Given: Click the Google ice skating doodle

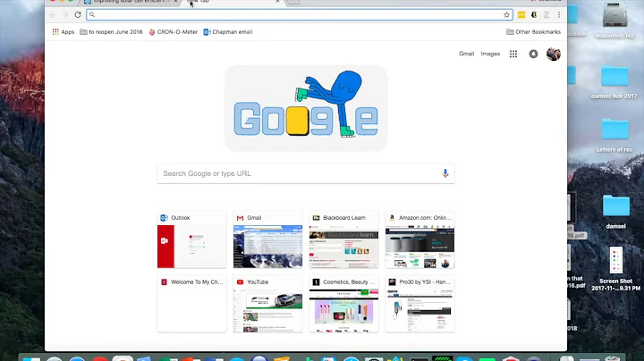Looking at the screenshot, I should [x=306, y=108].
